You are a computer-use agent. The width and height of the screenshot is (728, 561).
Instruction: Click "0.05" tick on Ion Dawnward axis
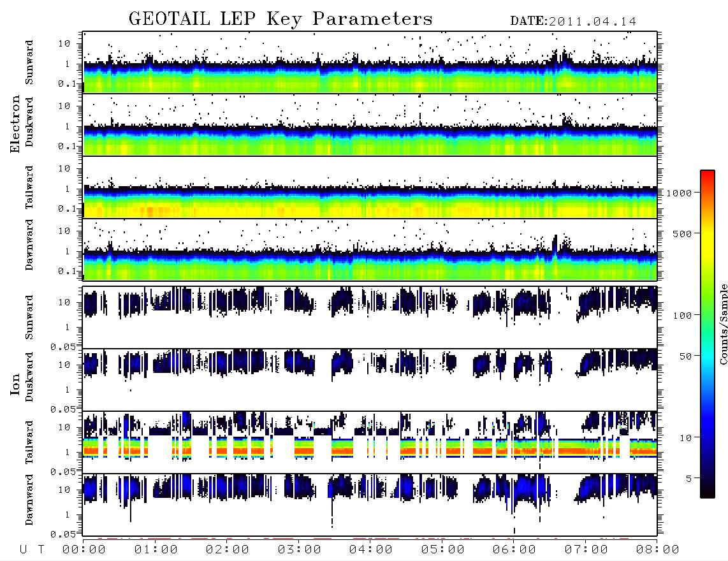(x=62, y=534)
